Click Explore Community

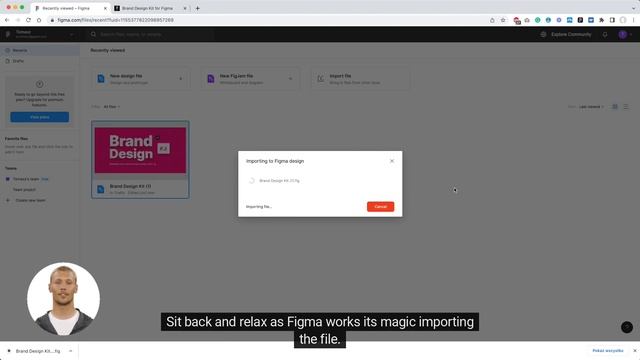click(x=571, y=34)
